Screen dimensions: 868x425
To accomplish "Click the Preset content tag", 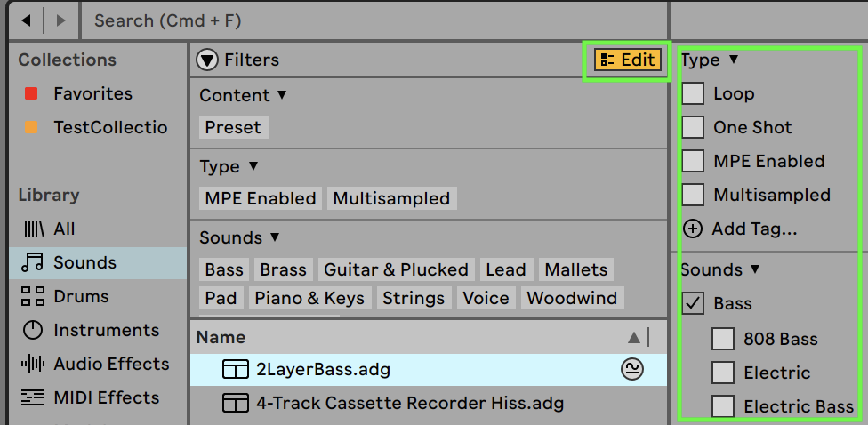I will [x=233, y=127].
